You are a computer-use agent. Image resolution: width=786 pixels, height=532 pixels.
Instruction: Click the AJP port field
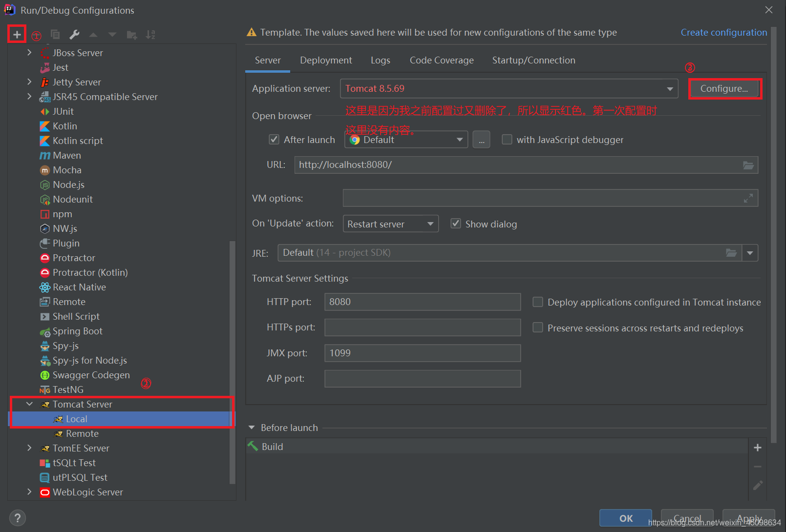coord(423,378)
